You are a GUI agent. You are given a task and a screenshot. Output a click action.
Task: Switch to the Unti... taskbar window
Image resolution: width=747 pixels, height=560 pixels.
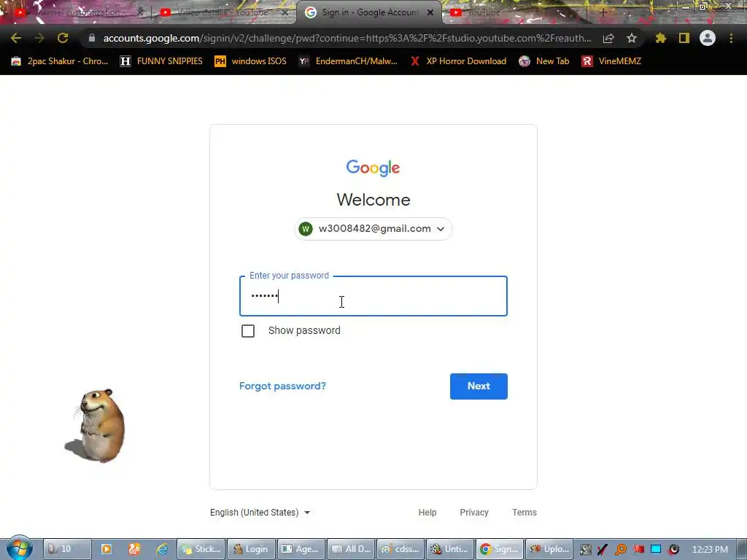pos(450,549)
